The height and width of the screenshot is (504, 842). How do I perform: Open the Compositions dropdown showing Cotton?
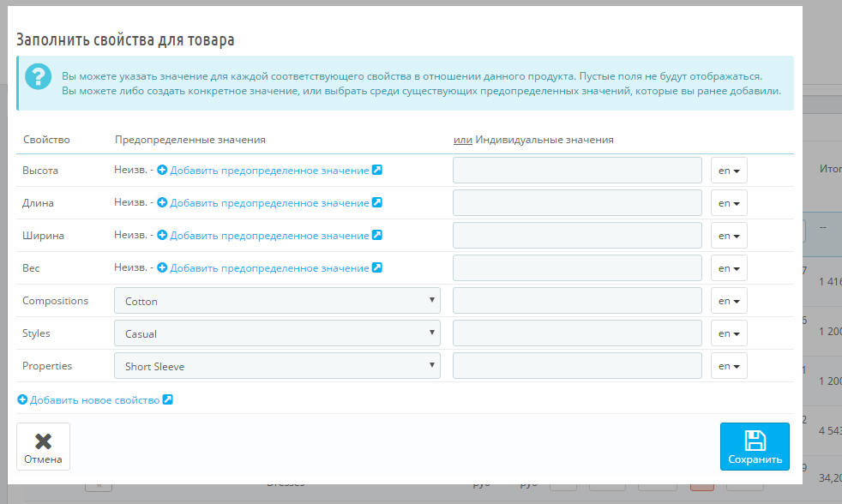pyautogui.click(x=276, y=301)
